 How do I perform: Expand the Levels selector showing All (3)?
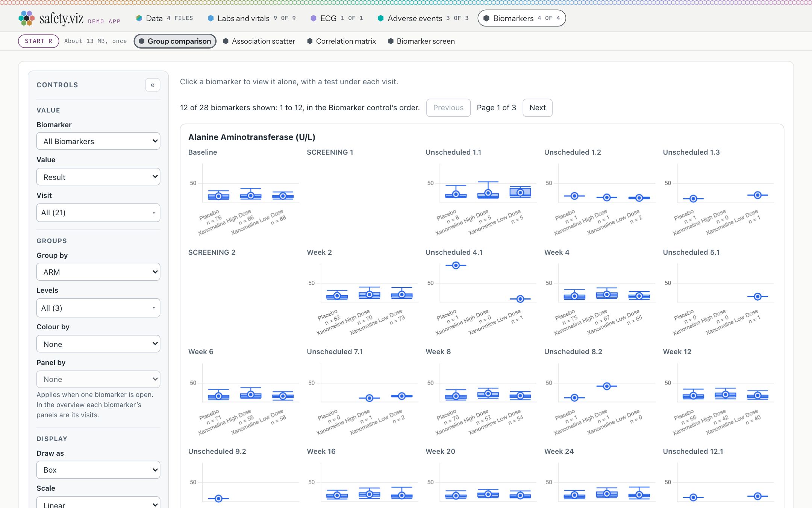tap(98, 308)
